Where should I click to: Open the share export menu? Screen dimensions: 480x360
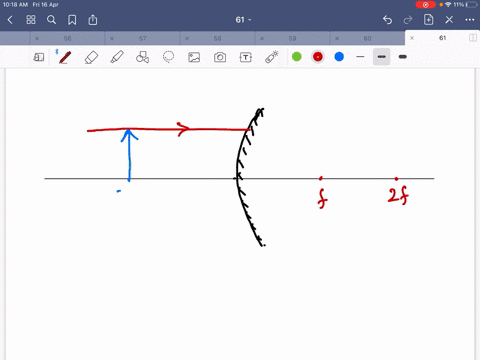pyautogui.click(x=93, y=20)
